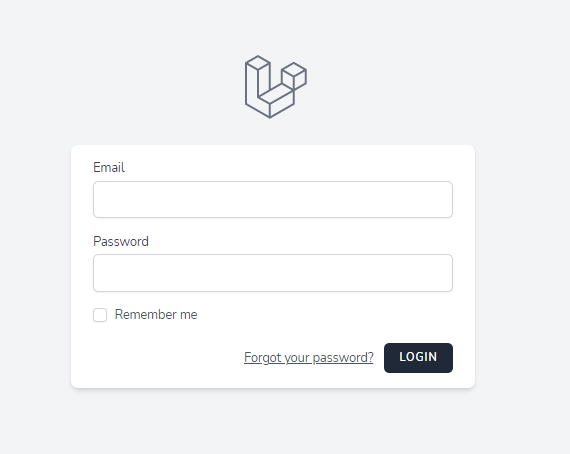Focus the Email input field
Image resolution: width=570 pixels, height=454 pixels.
pyautogui.click(x=273, y=200)
